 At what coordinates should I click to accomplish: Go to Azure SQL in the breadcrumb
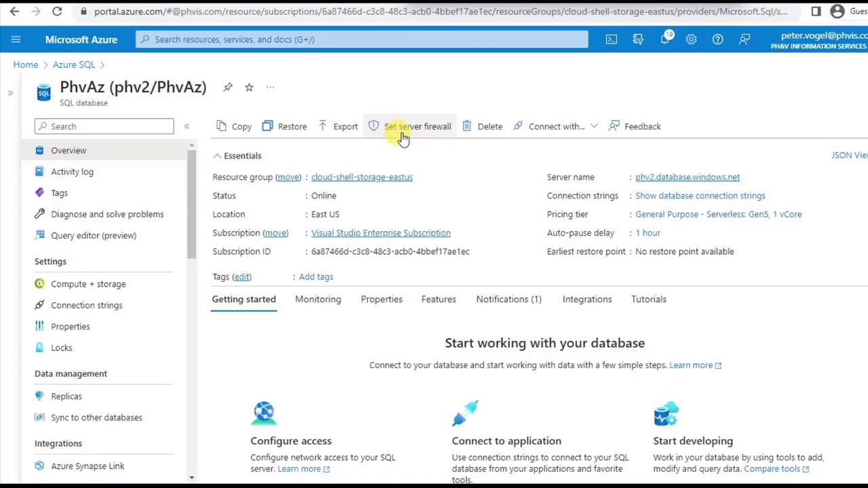coord(74,64)
